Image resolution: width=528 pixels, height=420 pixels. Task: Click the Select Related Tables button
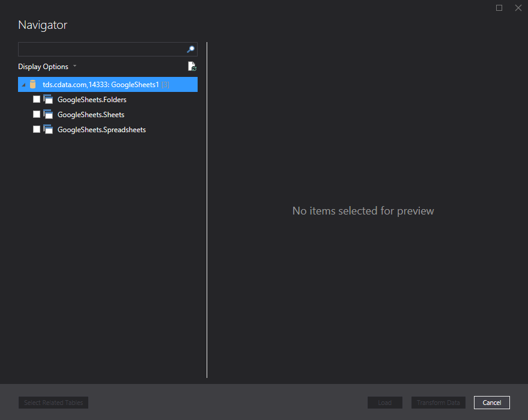(x=53, y=402)
